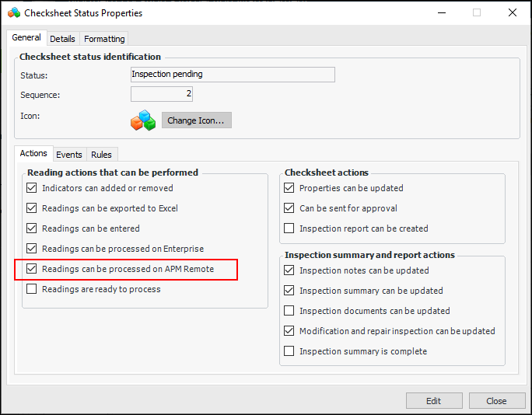Enable Inspection documents can be updated
Viewport: 532px width, 415px height.
pos(289,311)
